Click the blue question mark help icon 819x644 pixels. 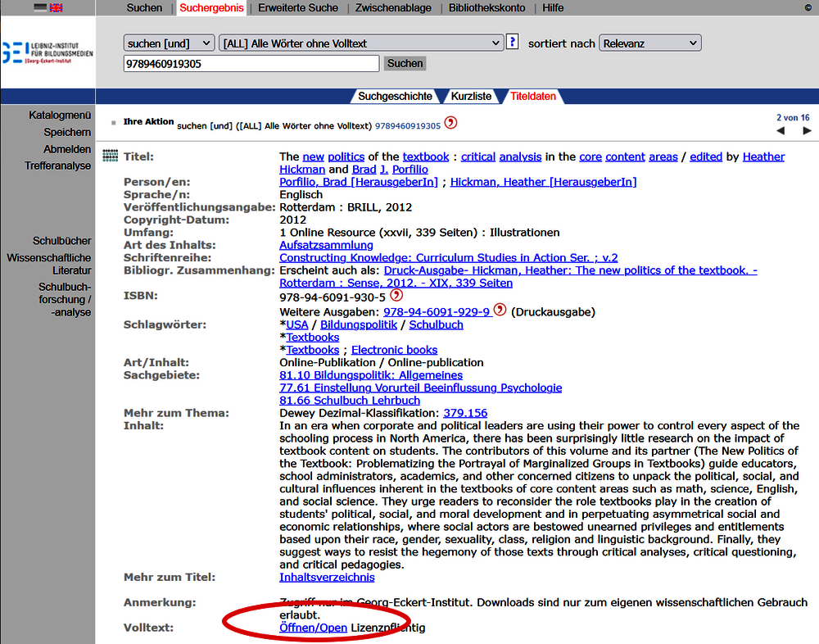(513, 42)
